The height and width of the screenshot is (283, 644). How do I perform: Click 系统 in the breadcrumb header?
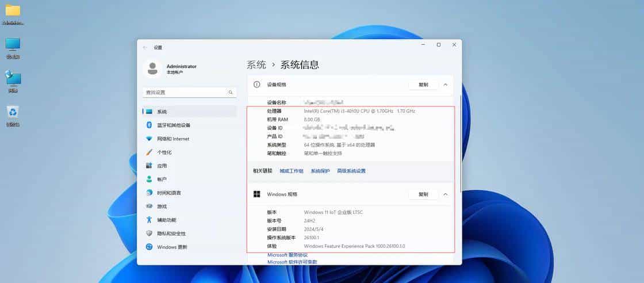[256, 65]
